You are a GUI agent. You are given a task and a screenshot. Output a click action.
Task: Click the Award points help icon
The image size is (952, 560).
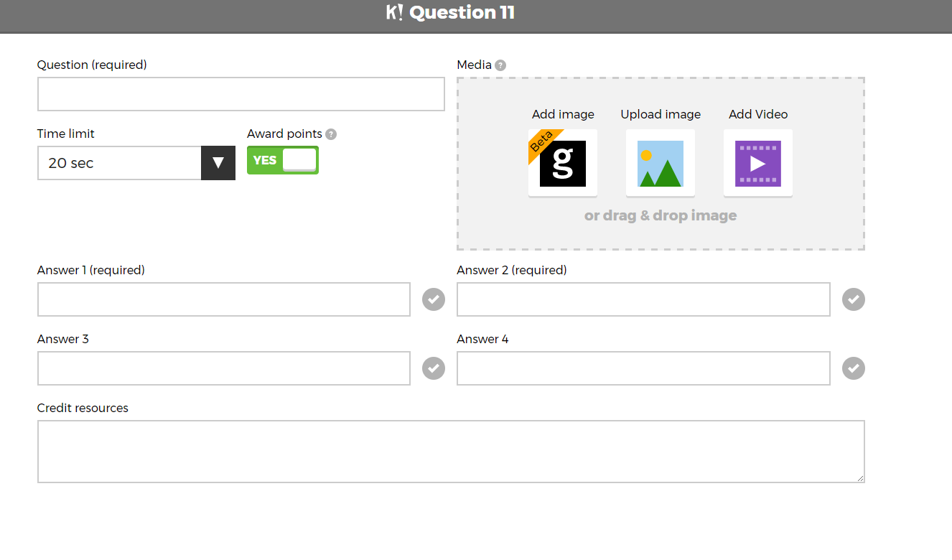click(331, 134)
